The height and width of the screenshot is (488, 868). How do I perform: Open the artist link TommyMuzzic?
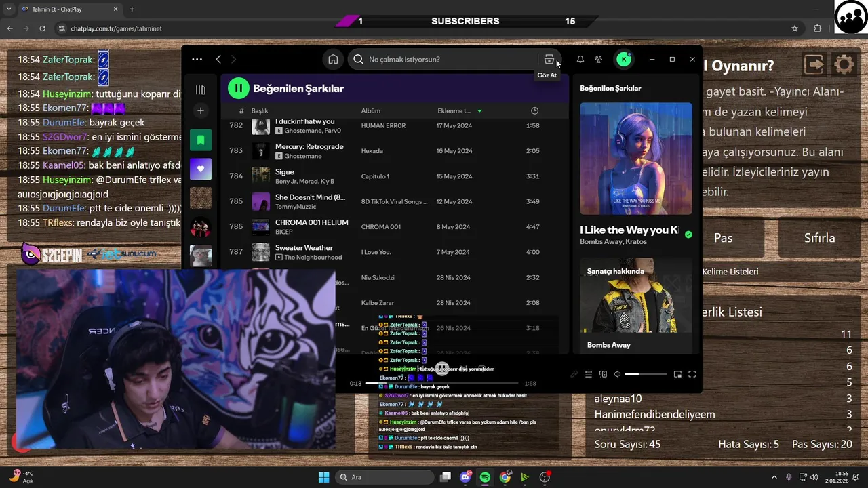pos(296,207)
